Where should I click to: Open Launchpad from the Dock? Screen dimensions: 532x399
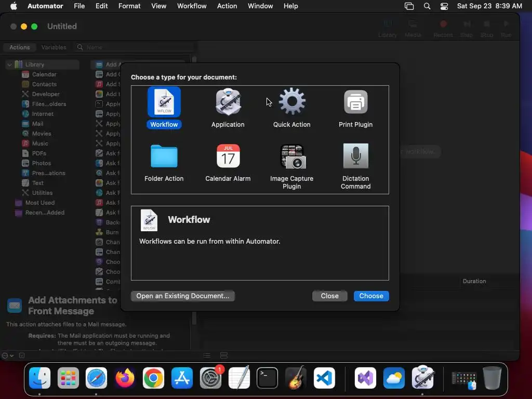pos(68,378)
